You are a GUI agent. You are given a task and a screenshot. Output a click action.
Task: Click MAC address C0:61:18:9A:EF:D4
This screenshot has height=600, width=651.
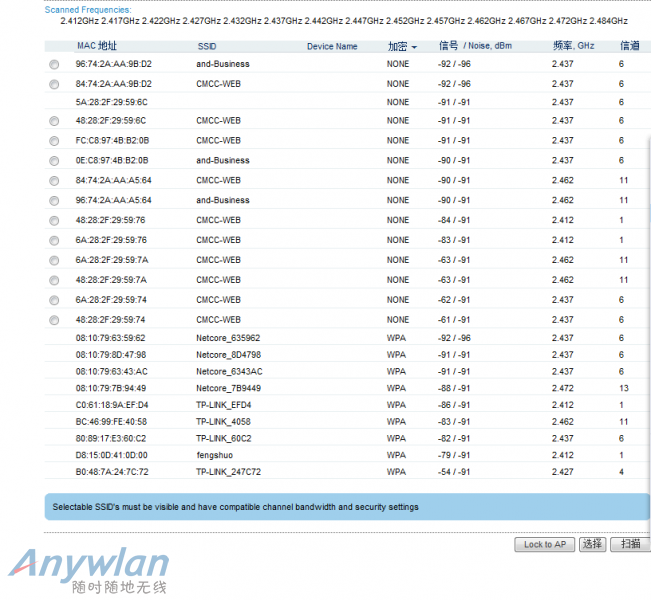[x=112, y=405]
